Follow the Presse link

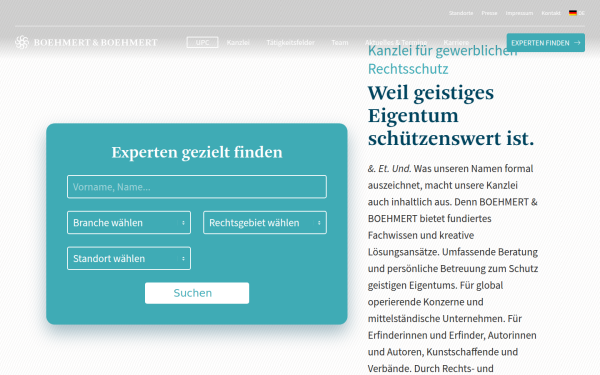click(489, 13)
